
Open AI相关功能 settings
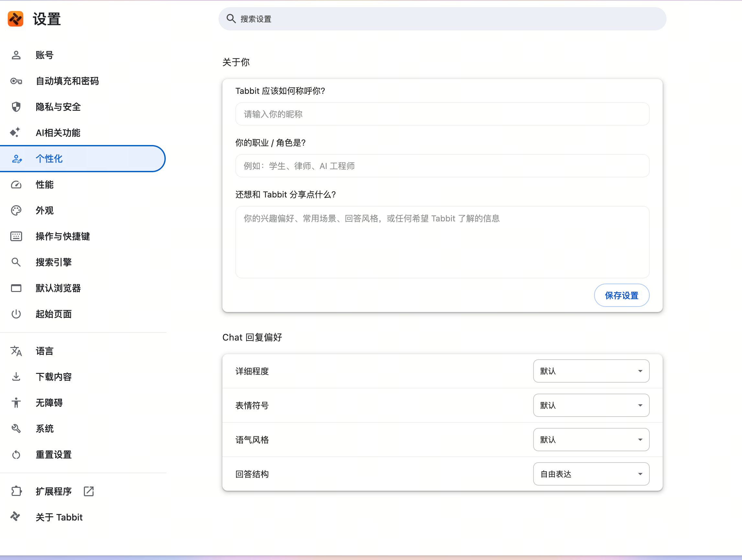coord(83,132)
